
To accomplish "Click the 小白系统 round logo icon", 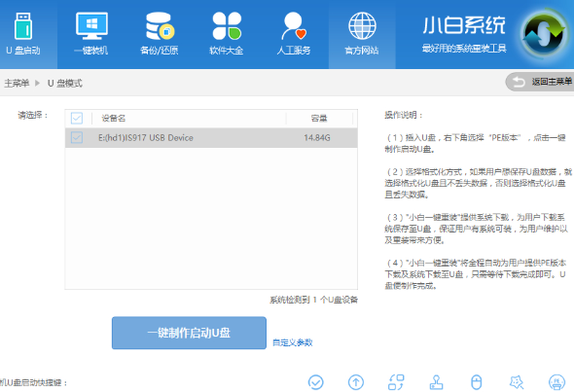I will click(545, 34).
